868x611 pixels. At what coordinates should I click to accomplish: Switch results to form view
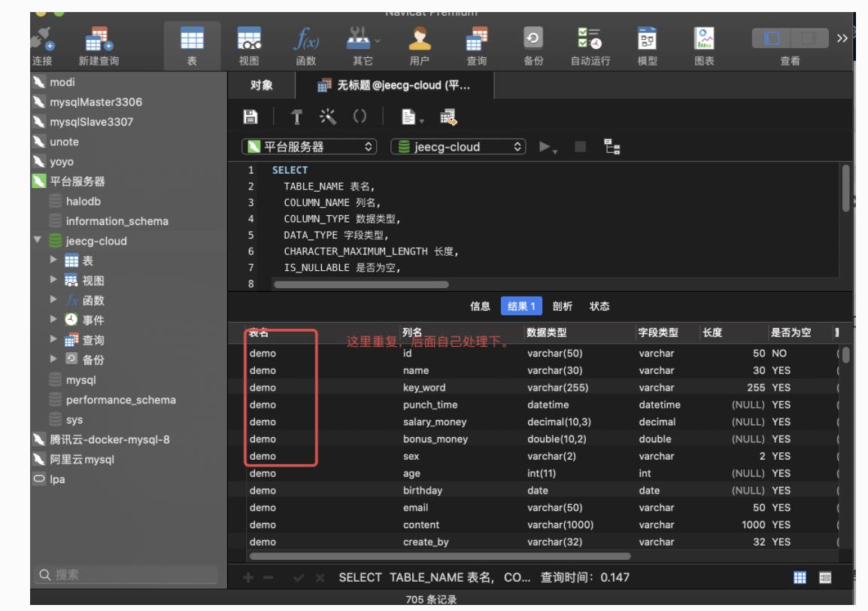[x=825, y=578]
